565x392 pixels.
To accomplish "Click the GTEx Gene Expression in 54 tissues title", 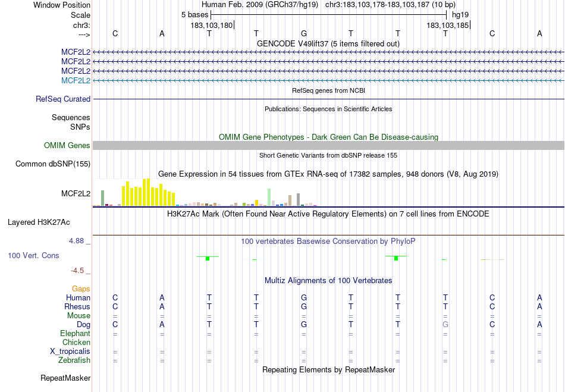I will 328,174.
